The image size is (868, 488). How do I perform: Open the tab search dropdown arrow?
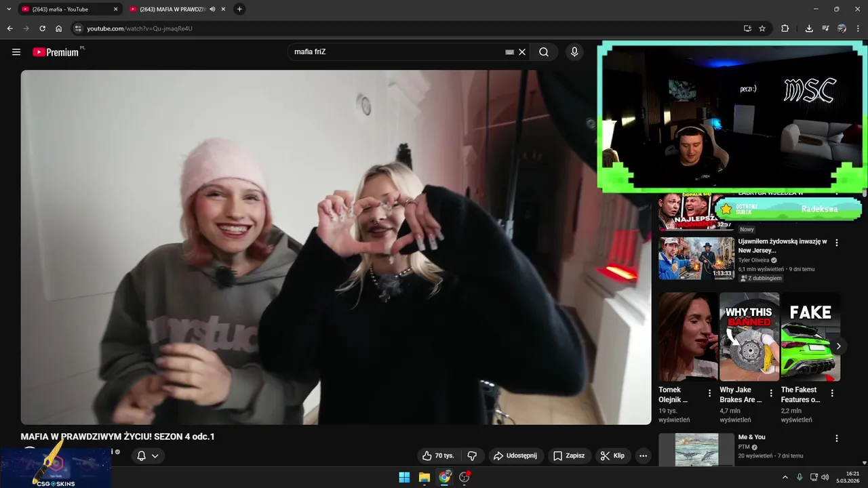click(x=9, y=9)
